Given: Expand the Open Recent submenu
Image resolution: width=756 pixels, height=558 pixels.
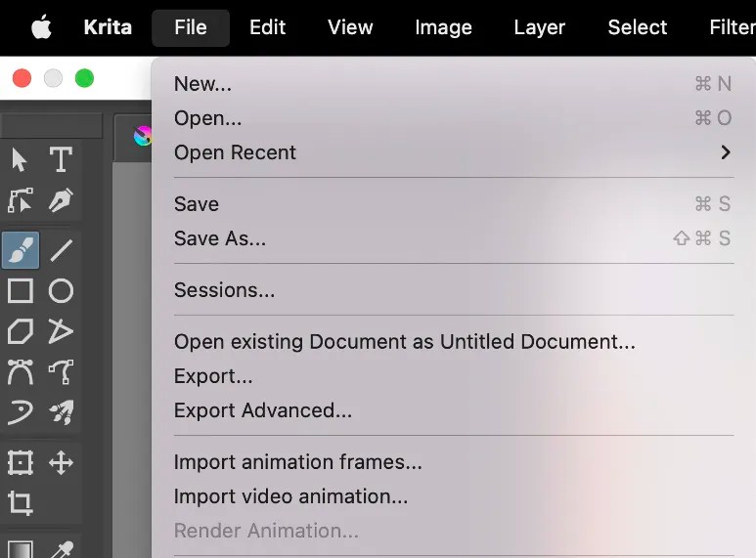Looking at the screenshot, I should [x=453, y=152].
